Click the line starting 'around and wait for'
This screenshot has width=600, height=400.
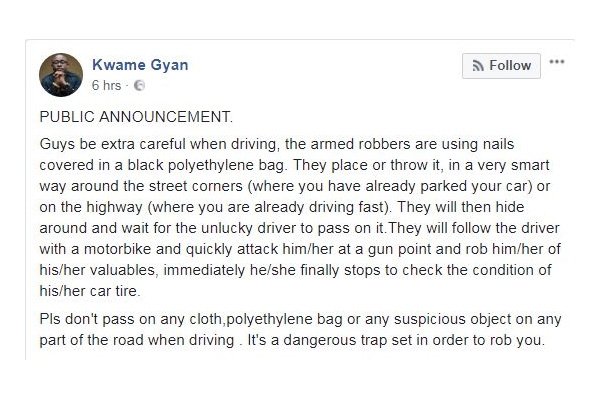point(300,228)
